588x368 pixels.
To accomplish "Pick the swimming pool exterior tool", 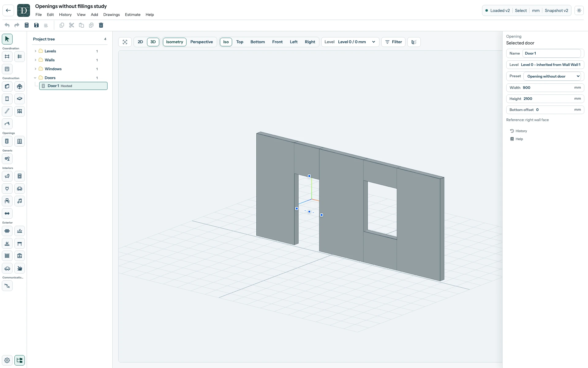I will 7,243.
